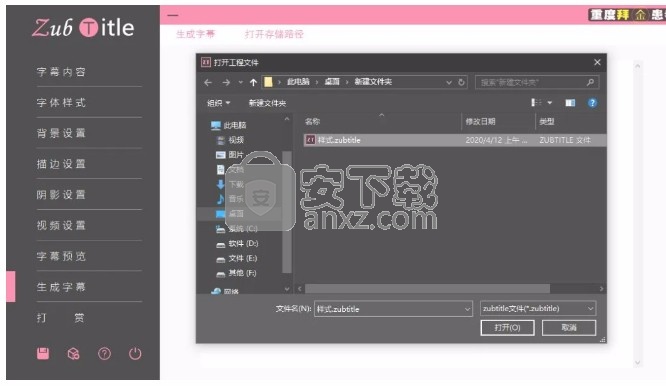Image resolution: width=666 pixels, height=386 pixels.
Task: Select 桌面 in the navigation tree
Action: 231,214
